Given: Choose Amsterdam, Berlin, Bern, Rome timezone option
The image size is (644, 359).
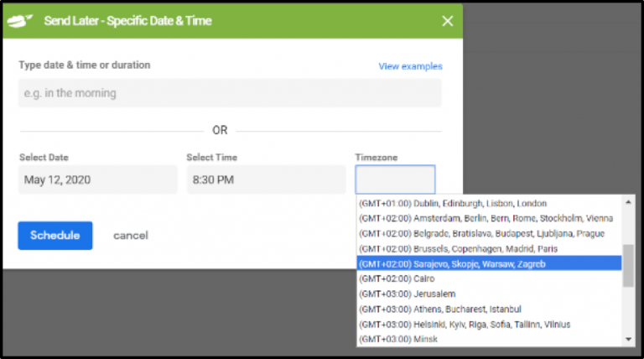Looking at the screenshot, I should coord(486,219).
